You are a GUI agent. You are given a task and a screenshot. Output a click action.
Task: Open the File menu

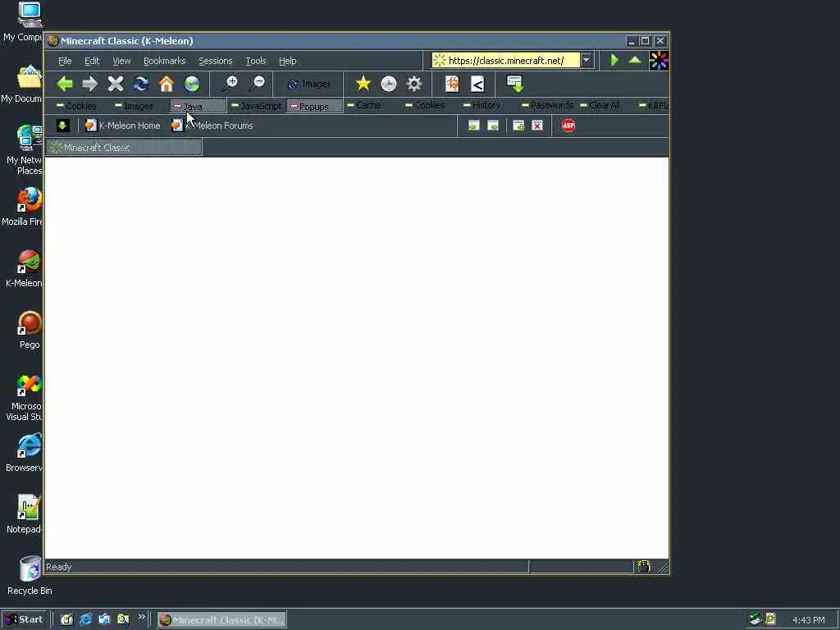[65, 61]
